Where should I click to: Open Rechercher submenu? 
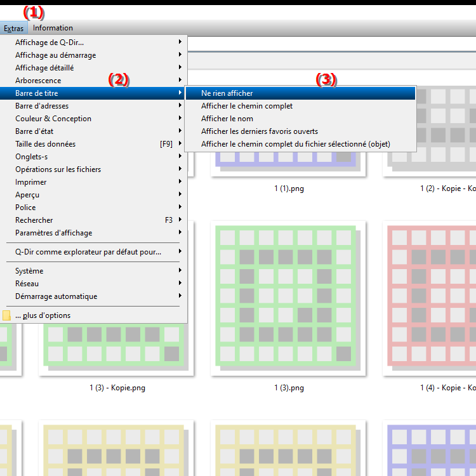point(93,220)
